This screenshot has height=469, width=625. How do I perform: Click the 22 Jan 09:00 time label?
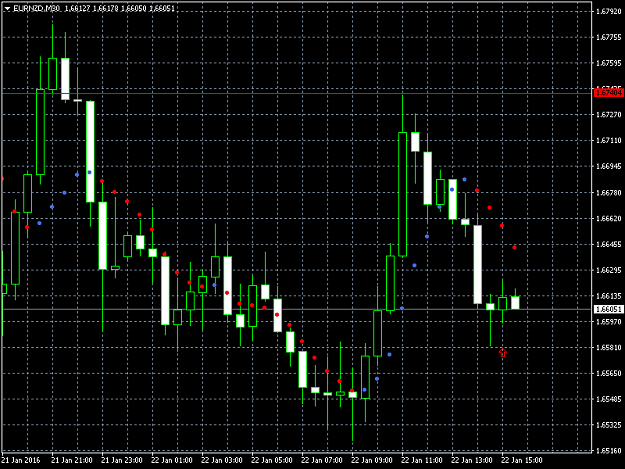click(372, 460)
